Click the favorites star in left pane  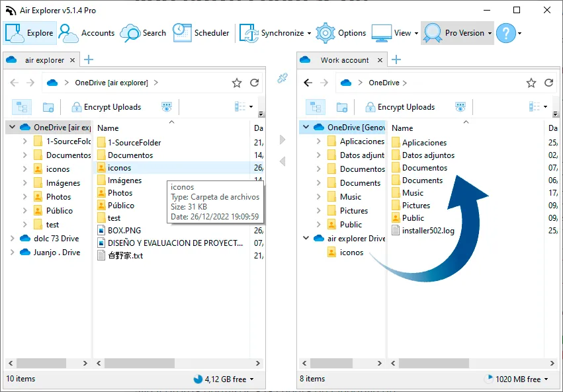[x=237, y=83]
